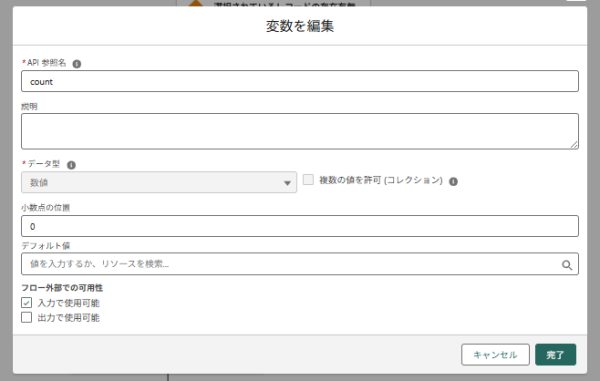Image resolution: width=600 pixels, height=381 pixels.
Task: Click the 説明 text area
Action: pyautogui.click(x=300, y=131)
